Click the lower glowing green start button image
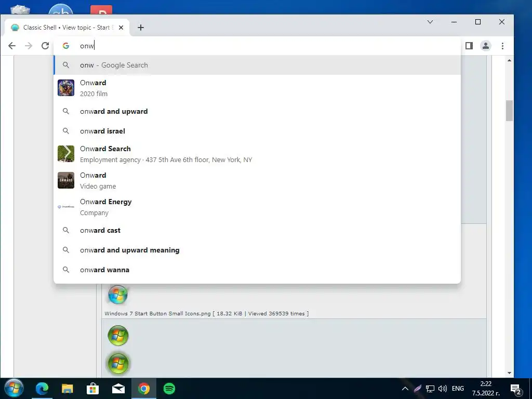The height and width of the screenshot is (399, 532). (118, 363)
